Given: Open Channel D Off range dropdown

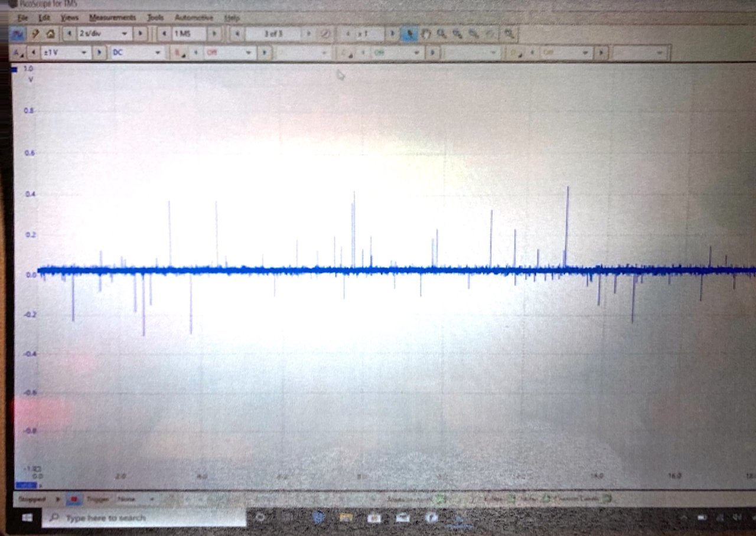Looking at the screenshot, I should (x=566, y=53).
